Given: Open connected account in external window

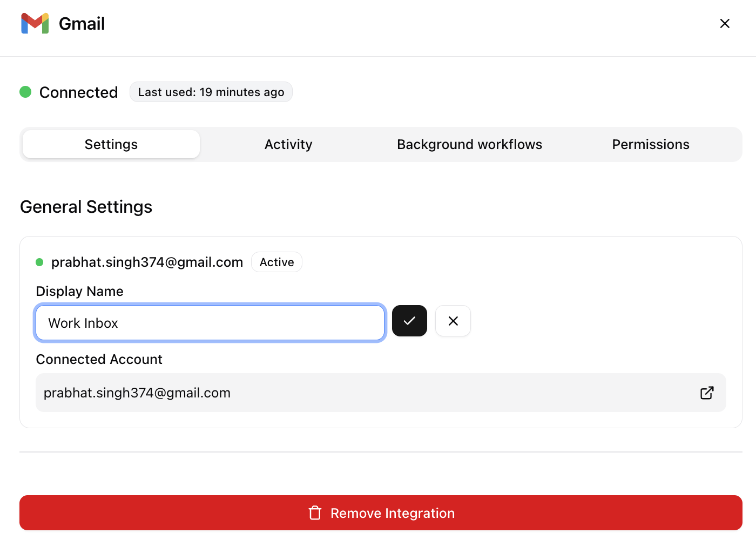Looking at the screenshot, I should pos(707,393).
